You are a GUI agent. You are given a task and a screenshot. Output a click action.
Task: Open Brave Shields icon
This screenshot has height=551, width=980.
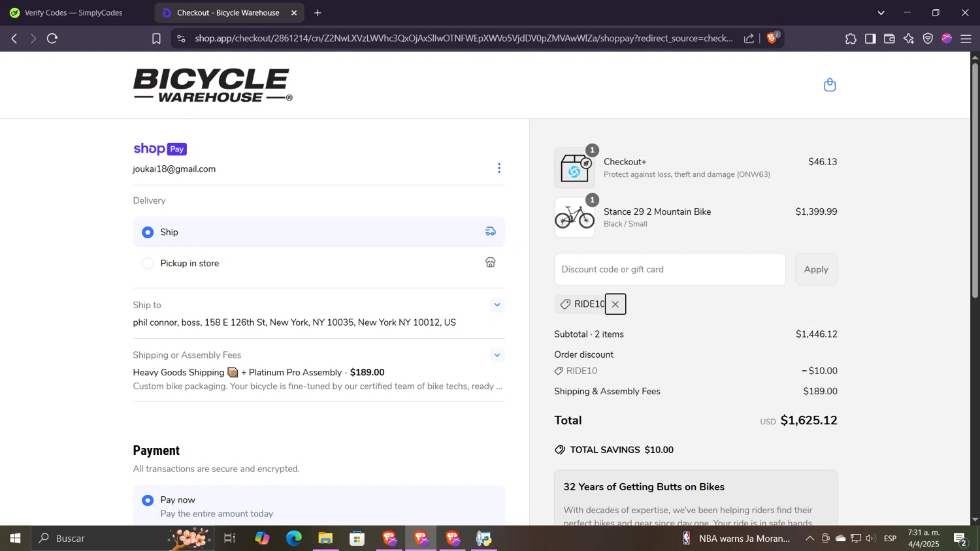[773, 38]
